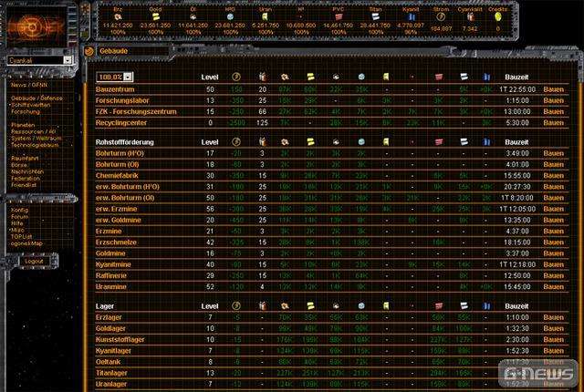The image size is (584, 392).
Task: Click the blue Kyanit icon in top bar
Action: (x=412, y=16)
